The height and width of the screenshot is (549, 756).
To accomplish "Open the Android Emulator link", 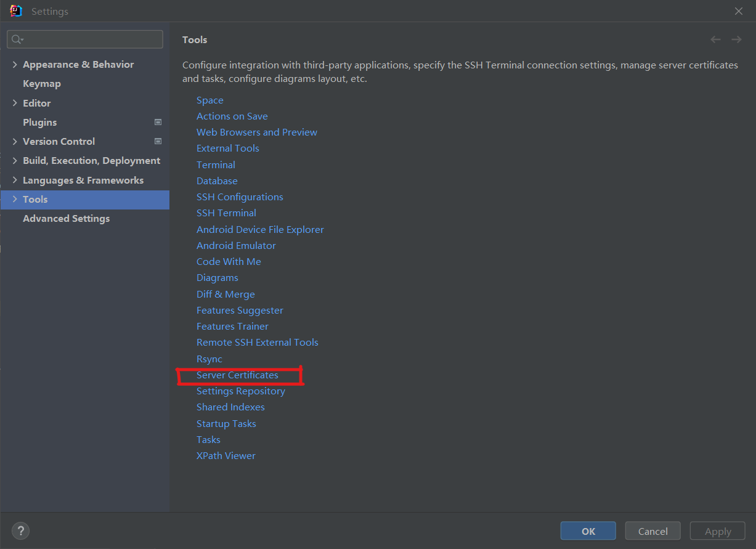I will [x=236, y=246].
